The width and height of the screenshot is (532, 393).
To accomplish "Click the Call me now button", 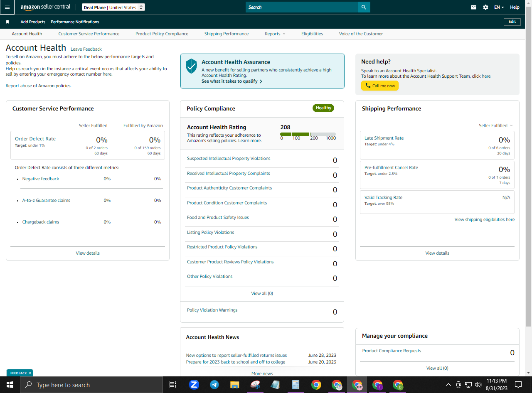I will (380, 86).
